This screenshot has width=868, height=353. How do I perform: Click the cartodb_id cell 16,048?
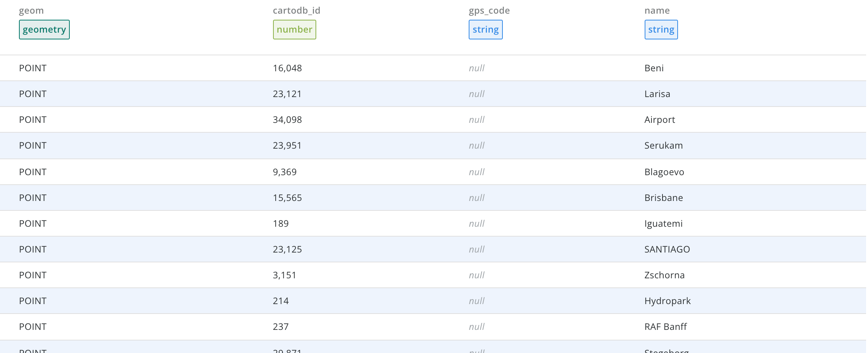[287, 68]
